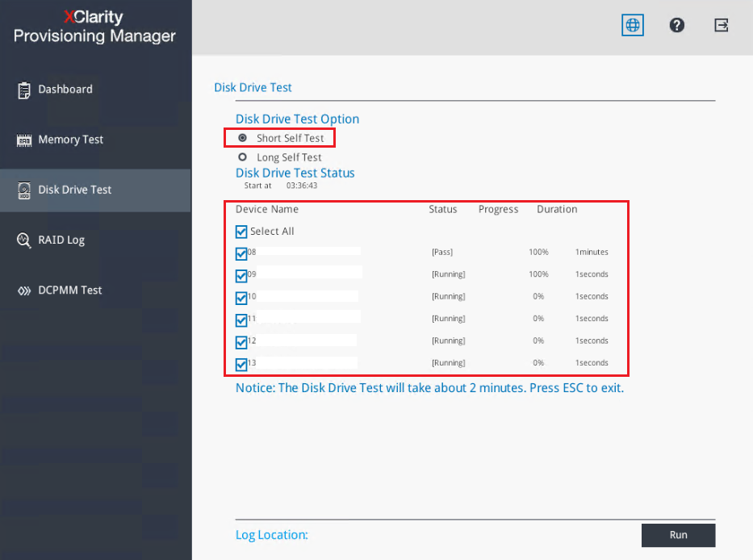Click the 0% progress of device 10
The height and width of the screenshot is (560, 753).
[x=538, y=296]
